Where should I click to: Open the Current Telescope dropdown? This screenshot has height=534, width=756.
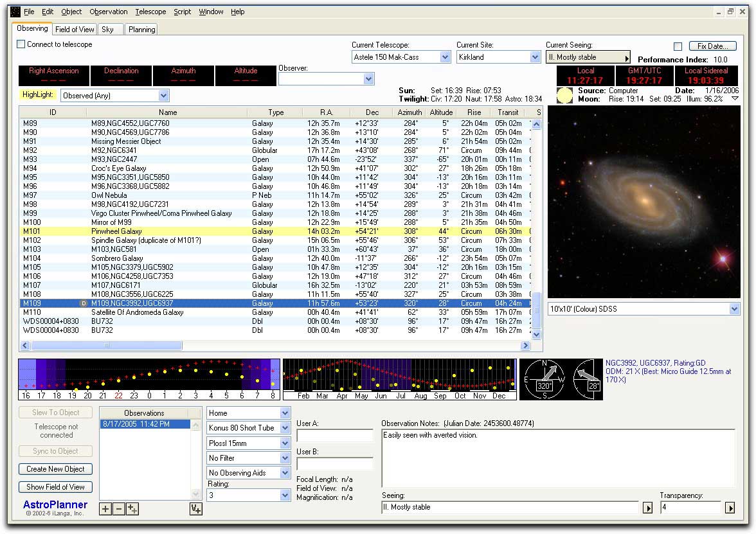[445, 57]
